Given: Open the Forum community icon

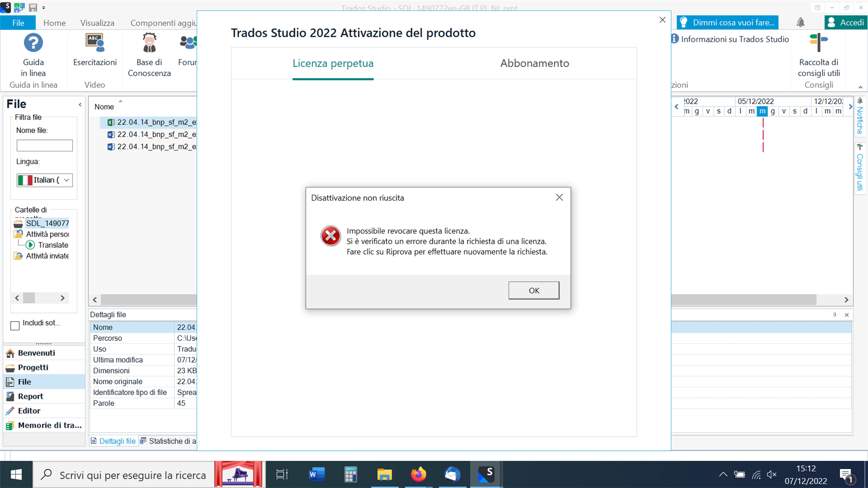Looking at the screenshot, I should pyautogui.click(x=188, y=43).
